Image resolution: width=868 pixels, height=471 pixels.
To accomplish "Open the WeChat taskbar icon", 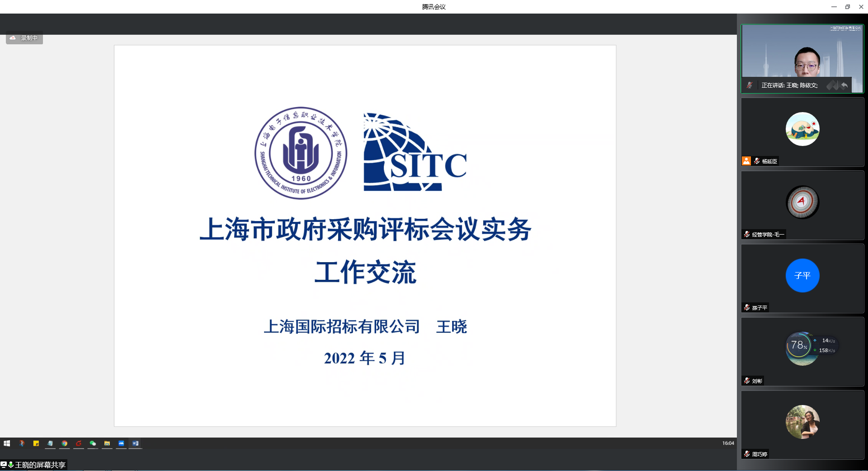I will tap(93, 443).
